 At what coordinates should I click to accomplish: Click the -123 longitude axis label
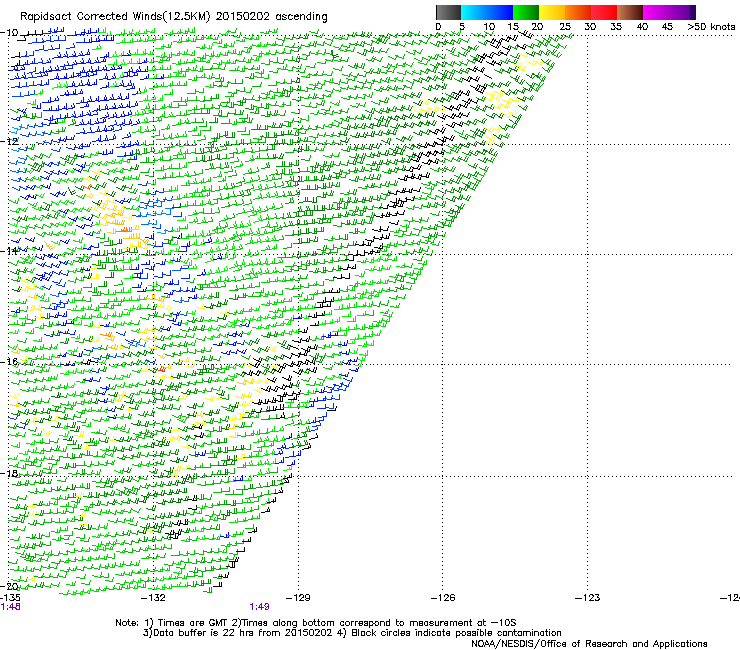(x=588, y=598)
